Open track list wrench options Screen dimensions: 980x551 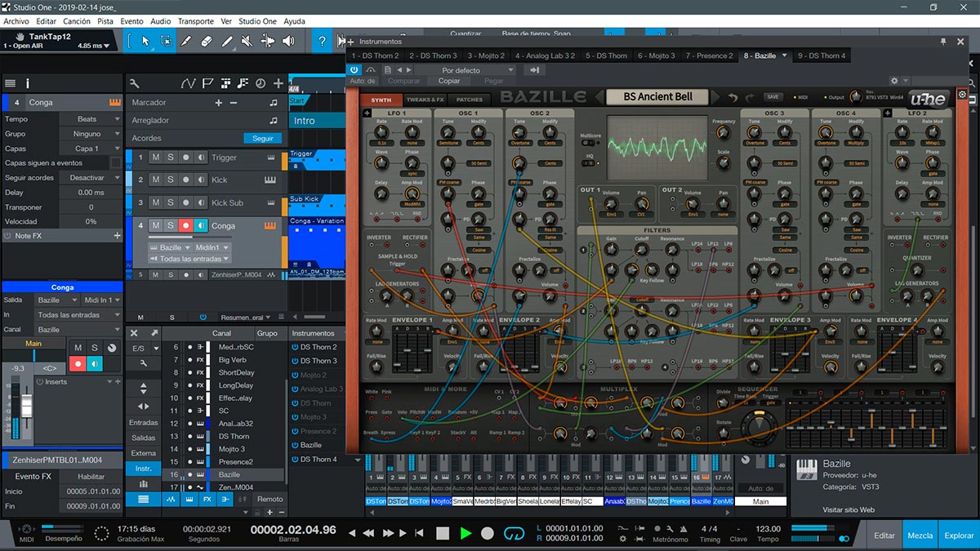(135, 83)
